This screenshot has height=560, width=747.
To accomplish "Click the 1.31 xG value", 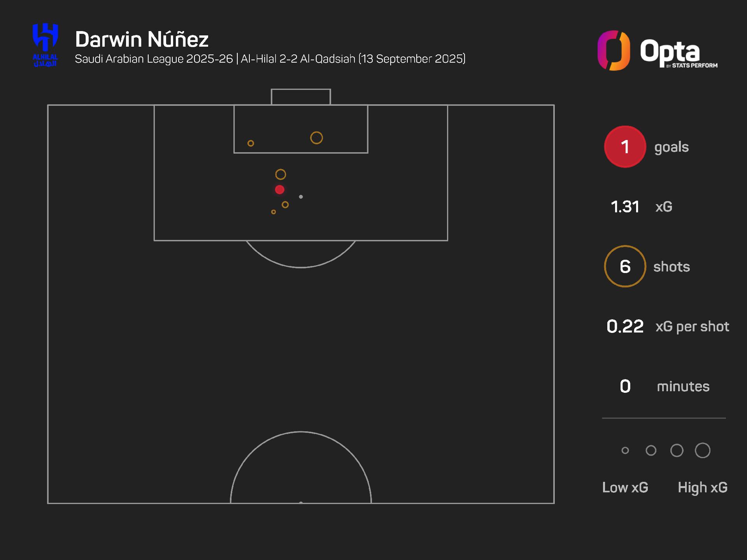I will pyautogui.click(x=625, y=206).
